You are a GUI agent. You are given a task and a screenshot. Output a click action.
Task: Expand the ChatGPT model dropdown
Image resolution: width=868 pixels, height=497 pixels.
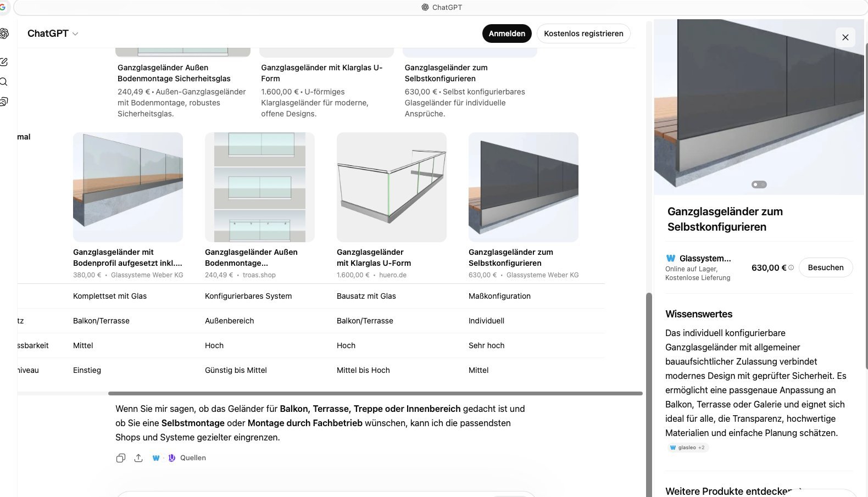[53, 33]
